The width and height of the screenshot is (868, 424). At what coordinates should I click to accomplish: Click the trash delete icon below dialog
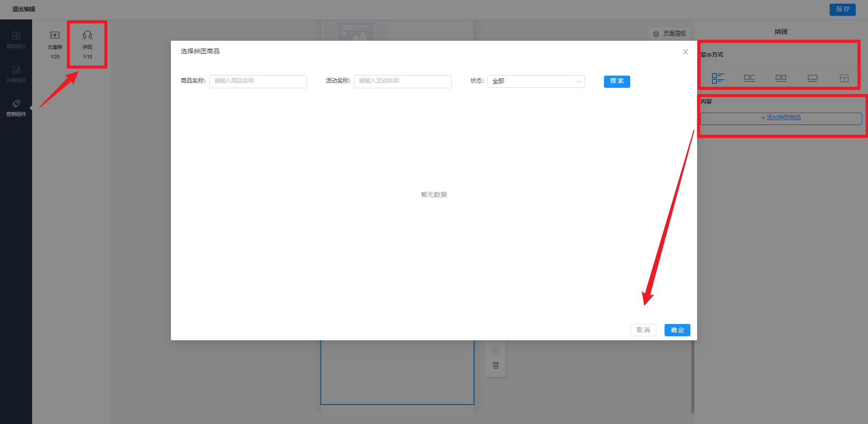tap(495, 365)
